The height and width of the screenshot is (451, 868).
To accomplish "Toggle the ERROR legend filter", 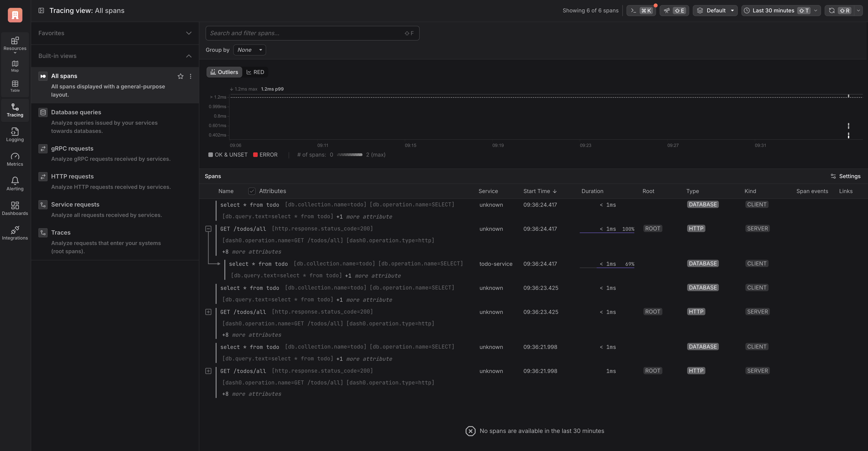I will (x=265, y=155).
